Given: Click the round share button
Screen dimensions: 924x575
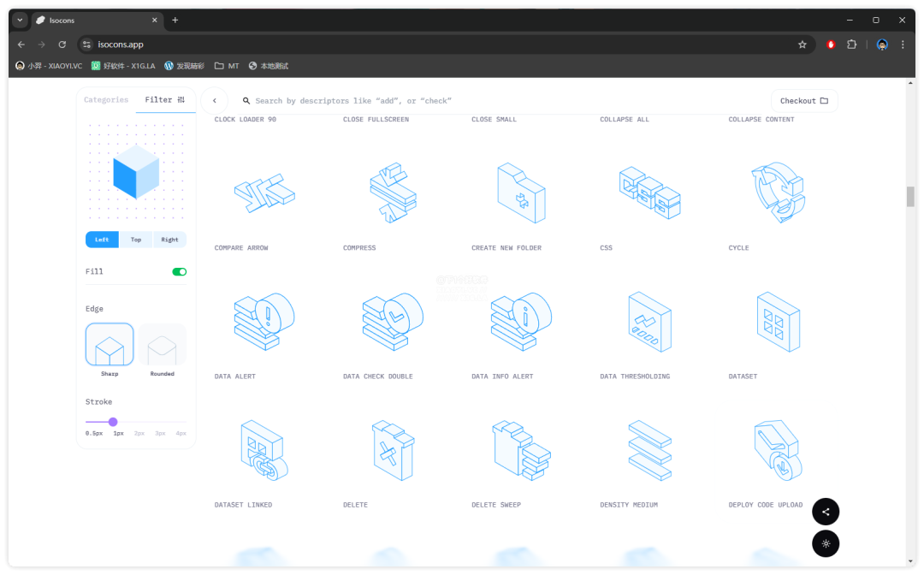Looking at the screenshot, I should [826, 512].
